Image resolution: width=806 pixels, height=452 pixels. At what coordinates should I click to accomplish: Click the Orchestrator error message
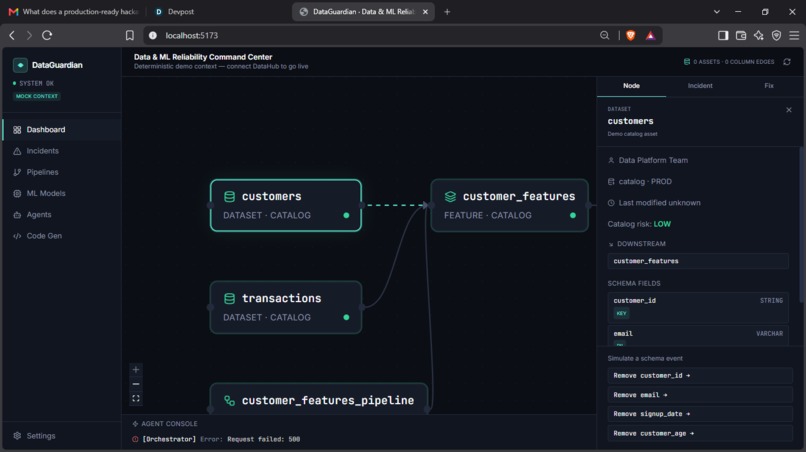coord(221,439)
